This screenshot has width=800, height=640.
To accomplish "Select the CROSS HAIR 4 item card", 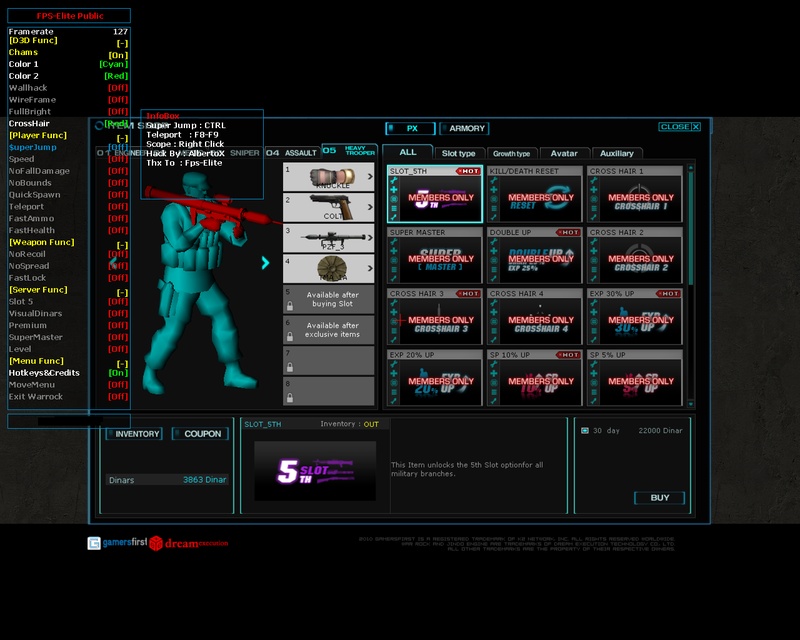I will pyautogui.click(x=535, y=316).
